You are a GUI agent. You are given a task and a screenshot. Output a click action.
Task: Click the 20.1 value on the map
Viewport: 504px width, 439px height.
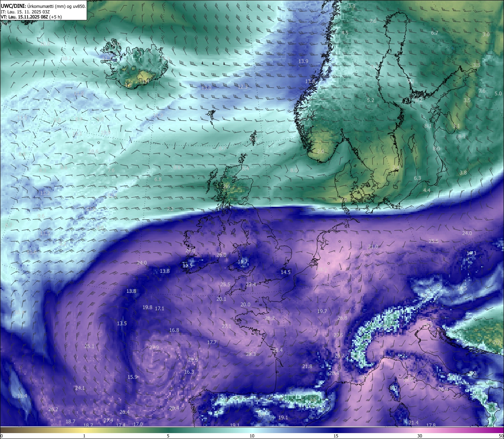point(221,299)
